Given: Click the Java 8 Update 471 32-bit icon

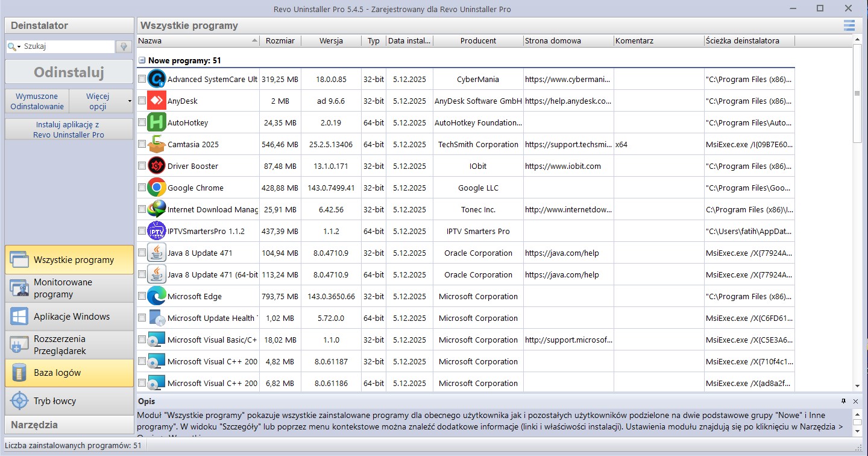Looking at the screenshot, I should pos(157,253).
